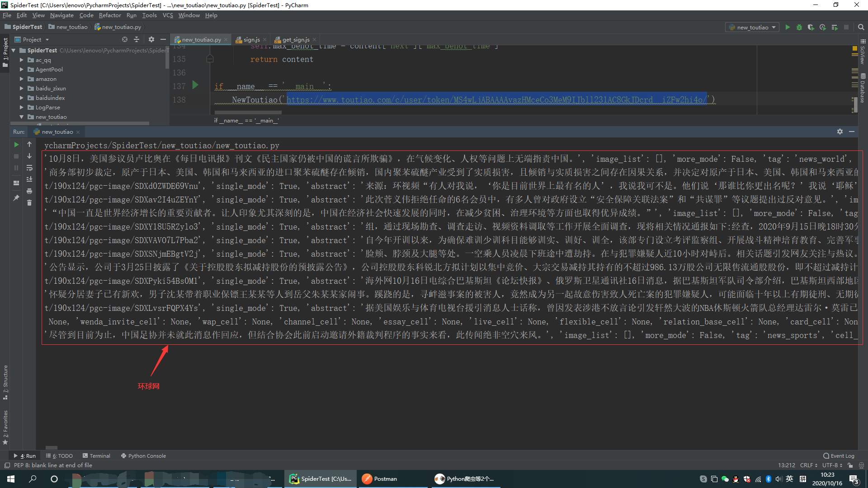
Task: Collapse the SpiderTest root folder
Action: [14, 51]
